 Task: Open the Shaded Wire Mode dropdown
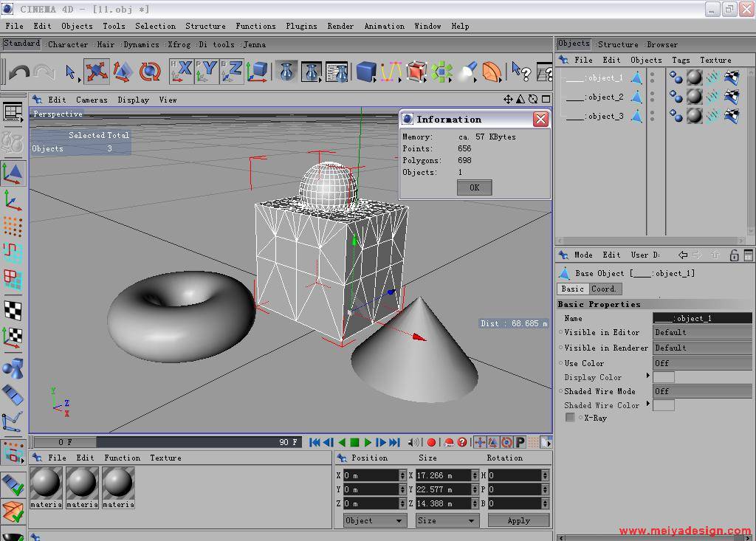point(702,391)
